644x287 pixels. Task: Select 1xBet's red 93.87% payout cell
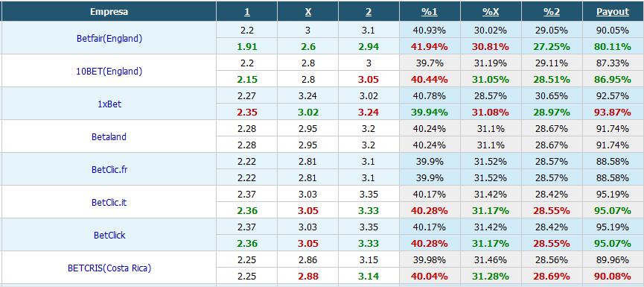click(x=613, y=113)
